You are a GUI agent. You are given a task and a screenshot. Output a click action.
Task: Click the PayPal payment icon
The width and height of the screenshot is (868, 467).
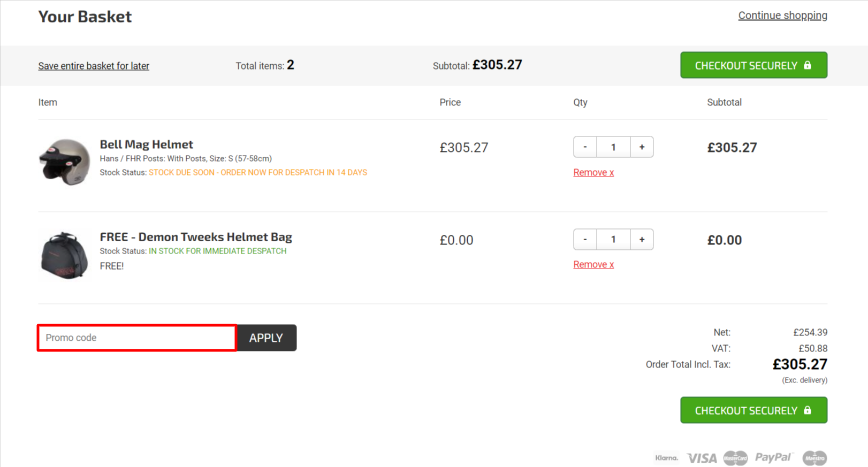point(773,457)
